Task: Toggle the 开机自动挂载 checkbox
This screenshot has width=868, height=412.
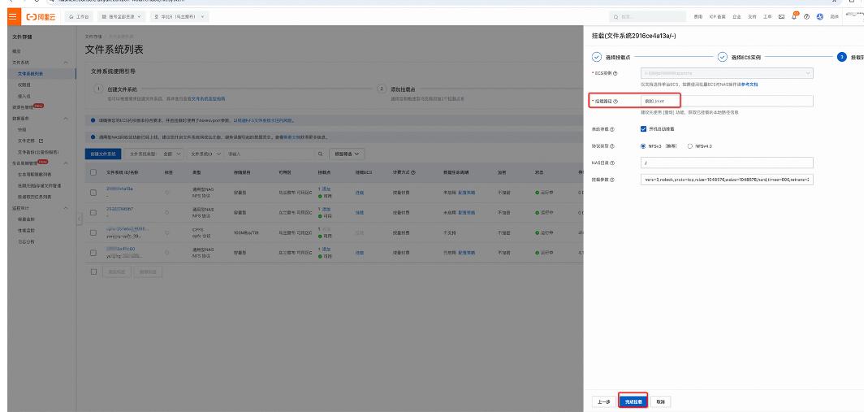Action: (x=643, y=129)
